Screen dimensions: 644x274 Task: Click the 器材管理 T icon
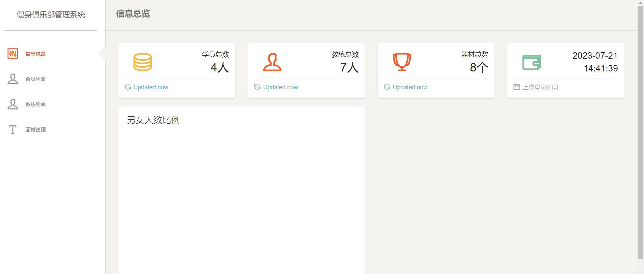click(13, 129)
